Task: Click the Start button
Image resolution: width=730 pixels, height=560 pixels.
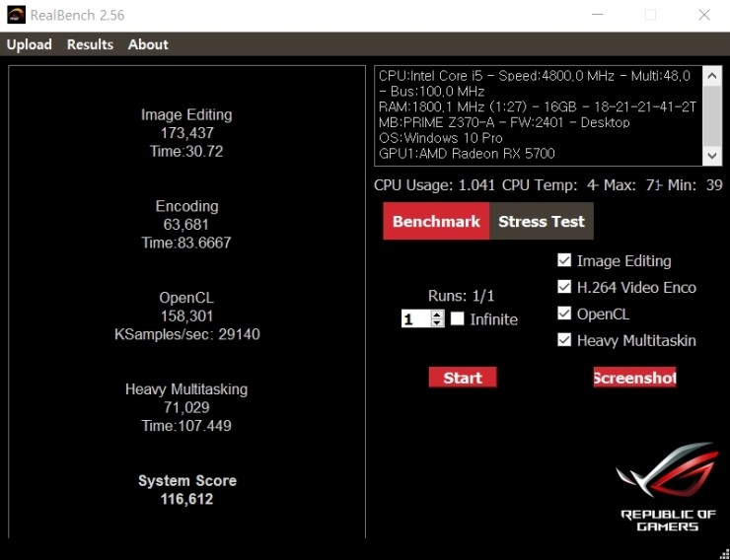Action: click(463, 378)
